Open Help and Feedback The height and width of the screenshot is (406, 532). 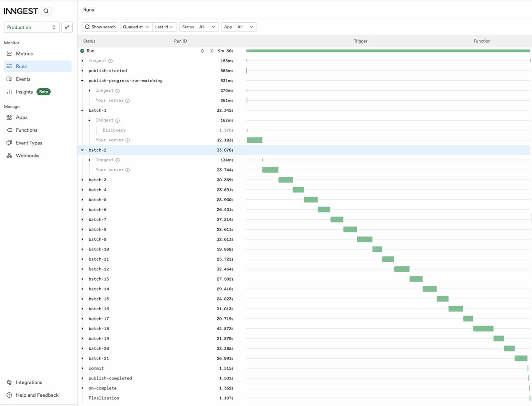click(37, 395)
